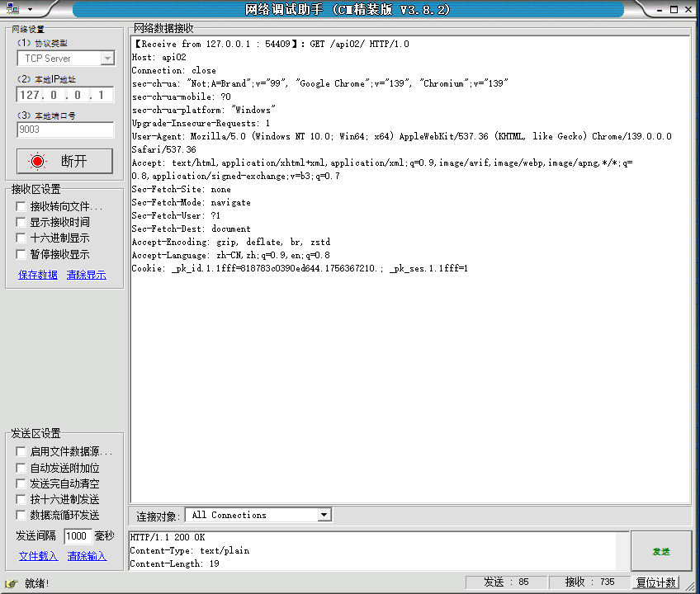Click the 保存数据 save data link
The height and width of the screenshot is (594, 700).
pyautogui.click(x=38, y=275)
